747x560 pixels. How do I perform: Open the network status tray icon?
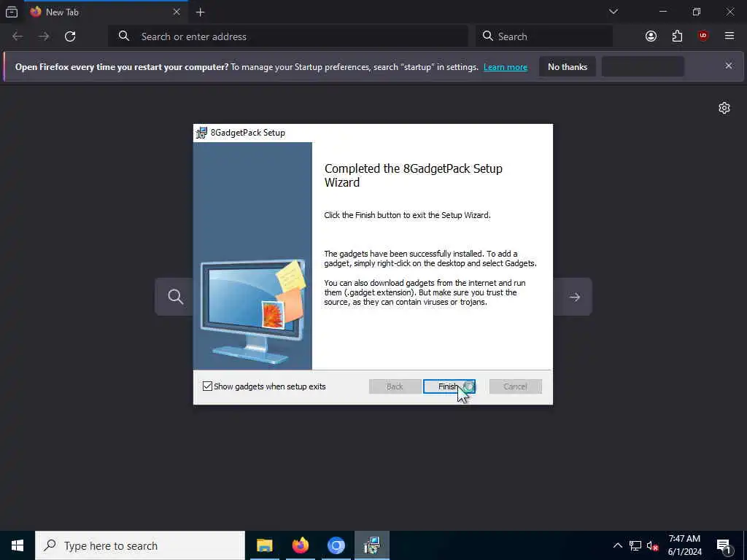click(x=635, y=545)
